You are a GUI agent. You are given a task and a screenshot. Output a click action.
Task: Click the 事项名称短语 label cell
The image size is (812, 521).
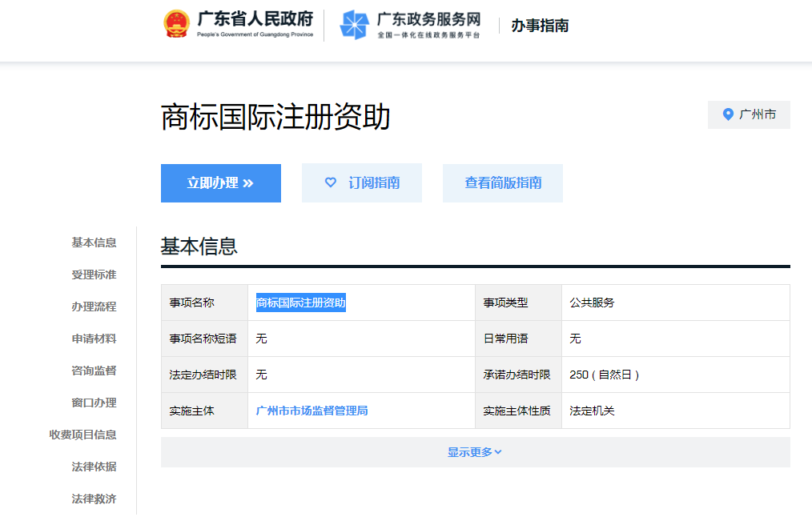204,339
